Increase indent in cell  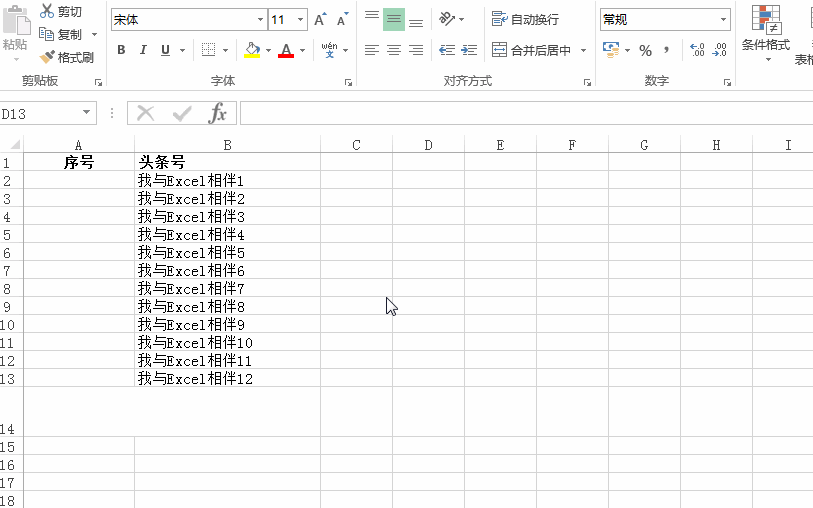(x=469, y=50)
